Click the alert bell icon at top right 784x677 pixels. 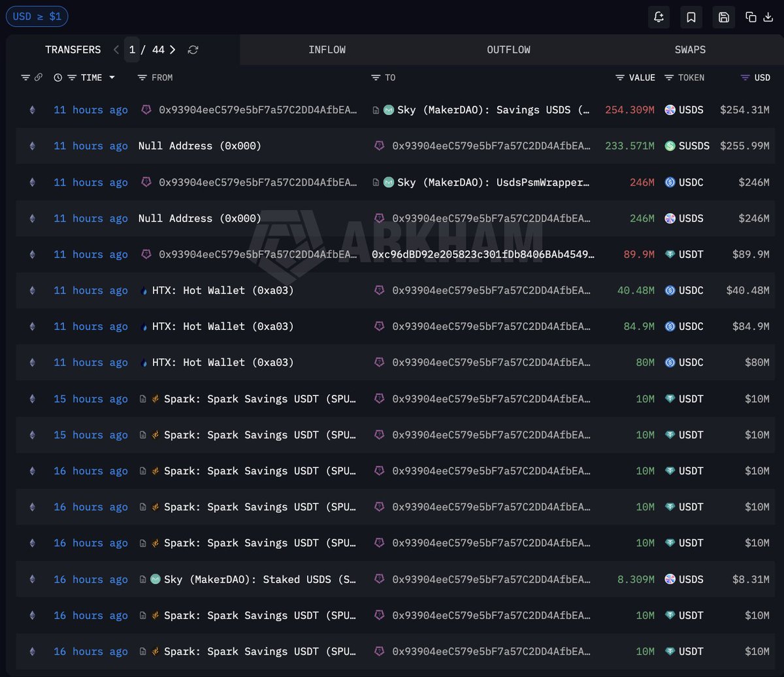click(659, 17)
